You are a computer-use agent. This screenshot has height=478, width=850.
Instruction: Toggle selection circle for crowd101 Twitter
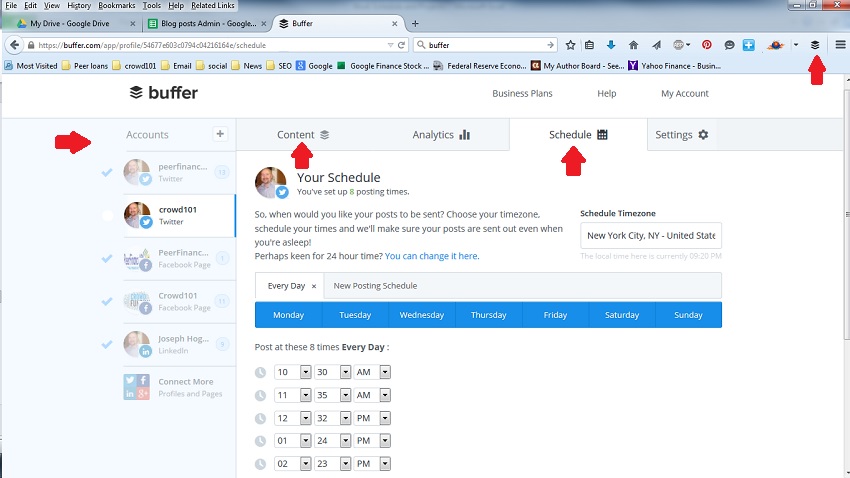[107, 215]
